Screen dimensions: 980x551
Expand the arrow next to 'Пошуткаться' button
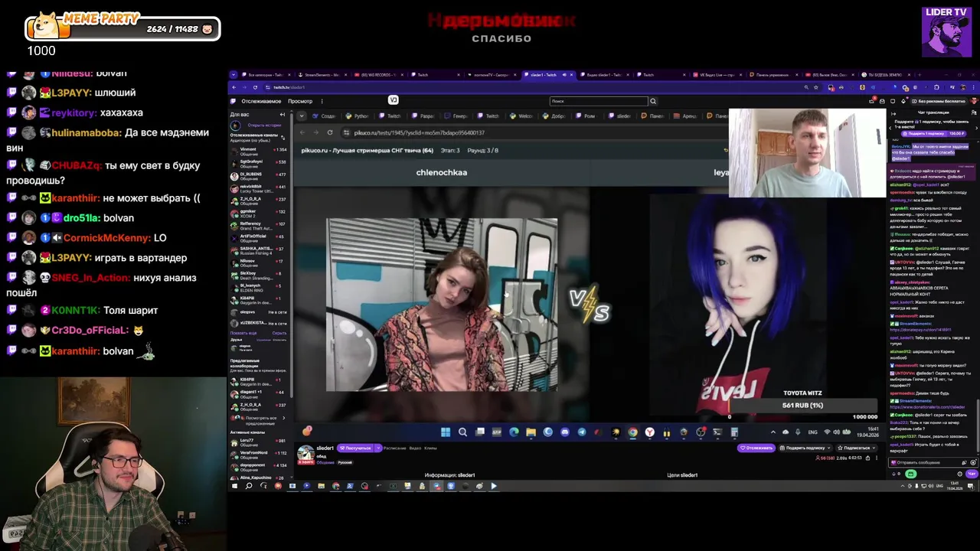(x=378, y=448)
